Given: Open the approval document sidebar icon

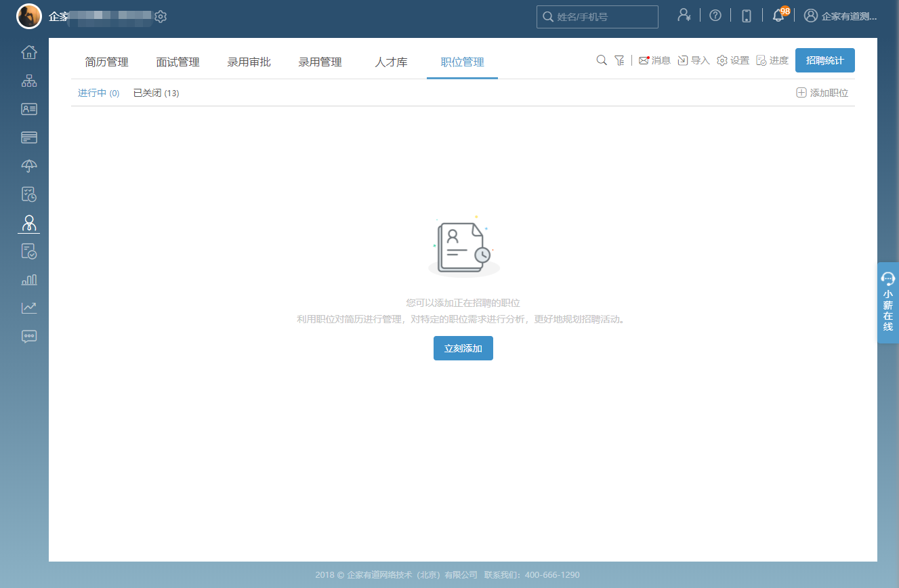Looking at the screenshot, I should [x=29, y=251].
